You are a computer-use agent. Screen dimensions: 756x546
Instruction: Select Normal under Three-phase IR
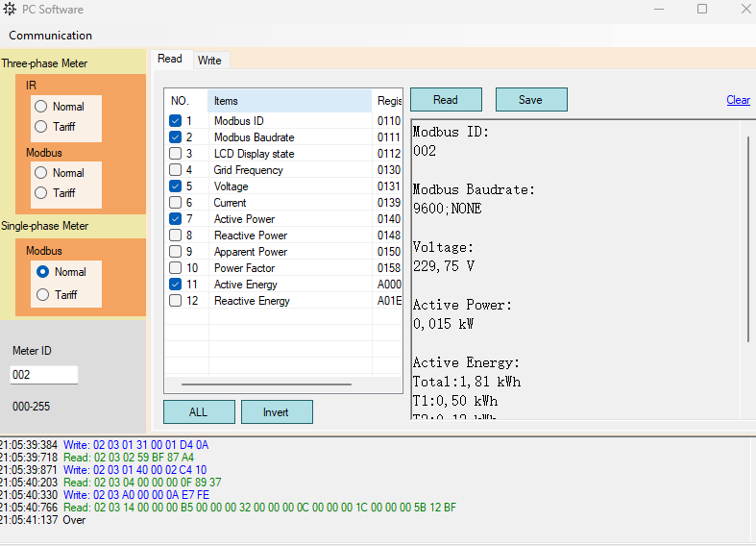tap(41, 107)
